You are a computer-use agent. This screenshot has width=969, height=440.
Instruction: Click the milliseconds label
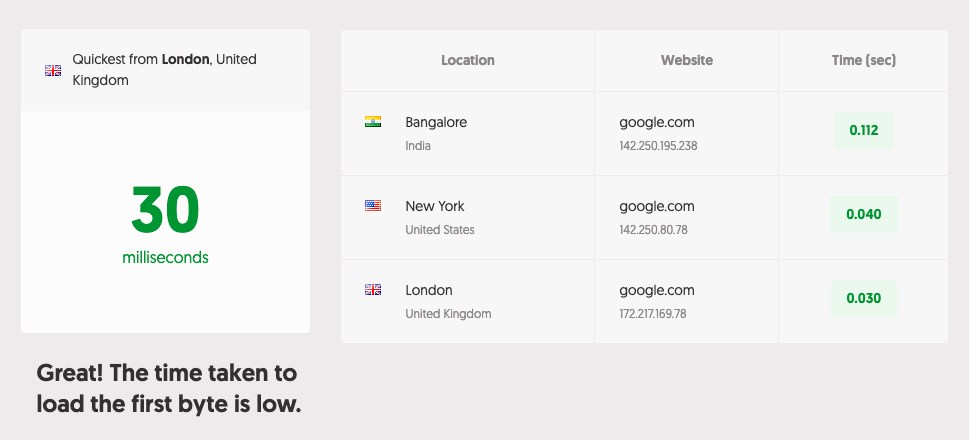(x=166, y=258)
